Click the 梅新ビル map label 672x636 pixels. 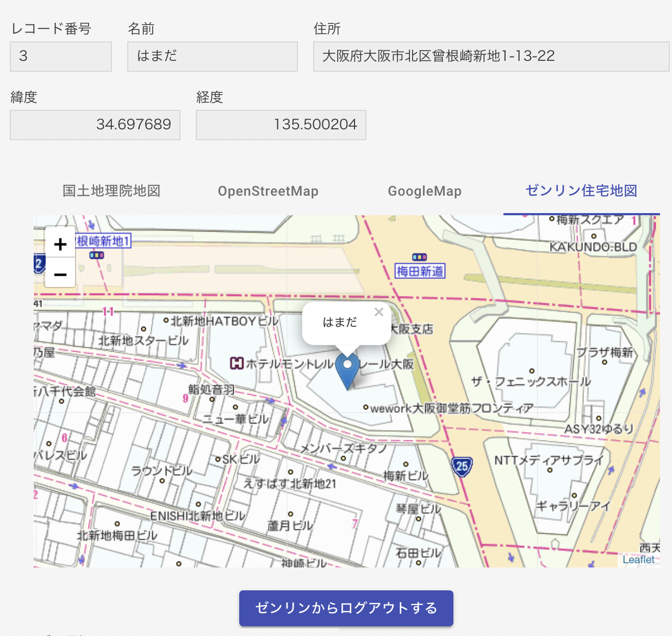tap(406, 476)
